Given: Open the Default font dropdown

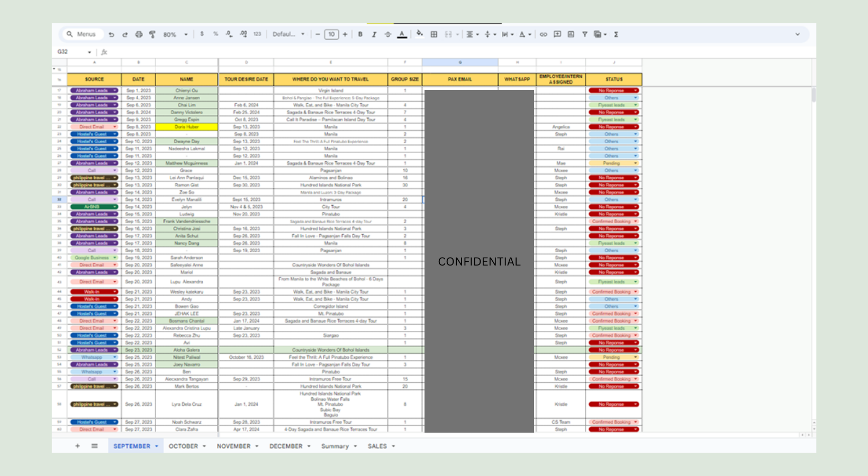Looking at the screenshot, I should [288, 34].
